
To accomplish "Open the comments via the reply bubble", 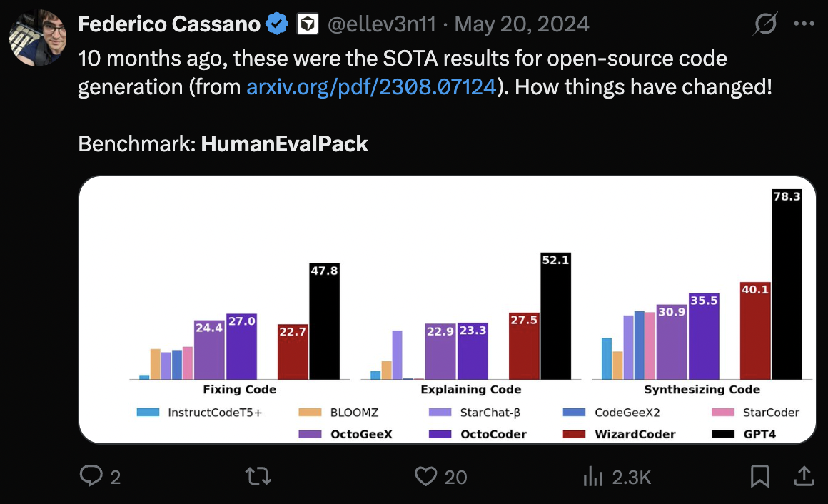I will (x=93, y=477).
